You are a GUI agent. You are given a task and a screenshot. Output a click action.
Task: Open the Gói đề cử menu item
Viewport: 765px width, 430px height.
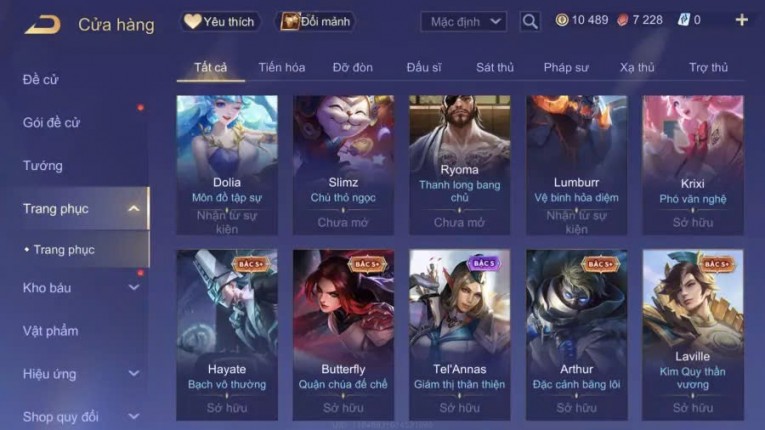(x=51, y=123)
